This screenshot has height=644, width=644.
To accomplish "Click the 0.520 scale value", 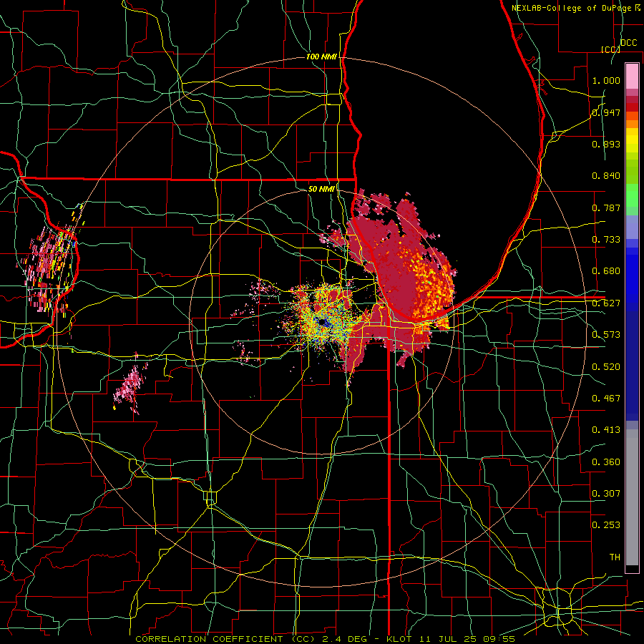I will click(606, 367).
